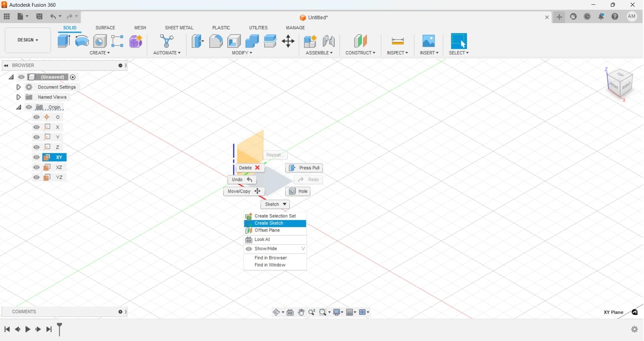Click the Orbit navigation icon
This screenshot has height=341, width=644.
pyautogui.click(x=277, y=313)
